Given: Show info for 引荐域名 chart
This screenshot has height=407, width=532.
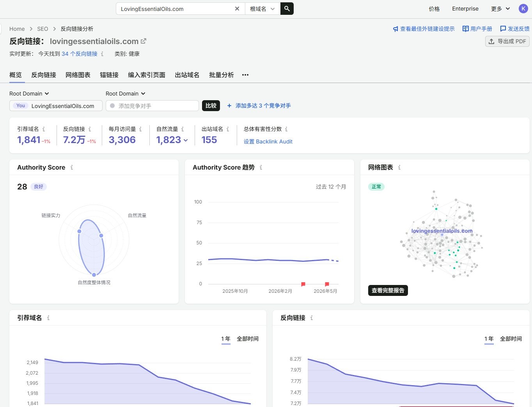Looking at the screenshot, I should pyautogui.click(x=48, y=318).
